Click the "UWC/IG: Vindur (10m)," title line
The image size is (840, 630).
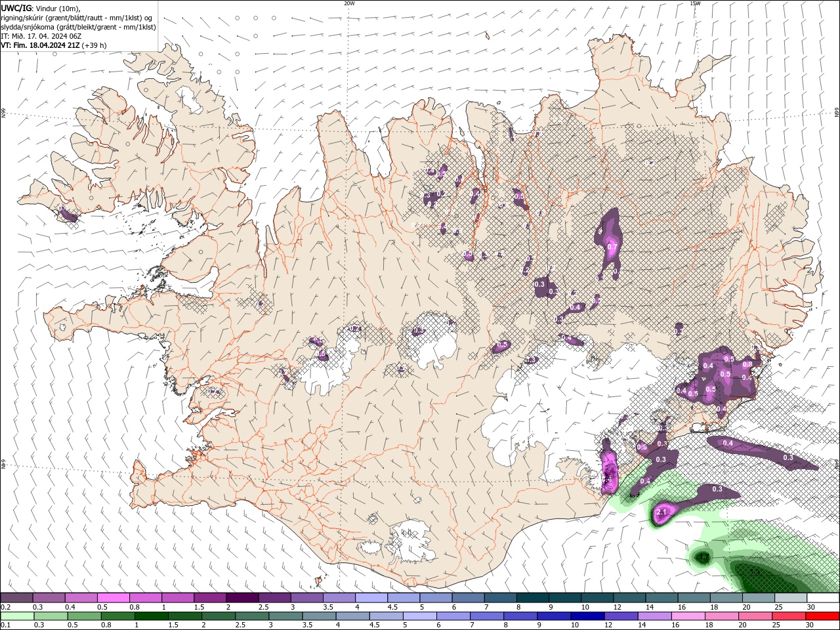[x=42, y=8]
